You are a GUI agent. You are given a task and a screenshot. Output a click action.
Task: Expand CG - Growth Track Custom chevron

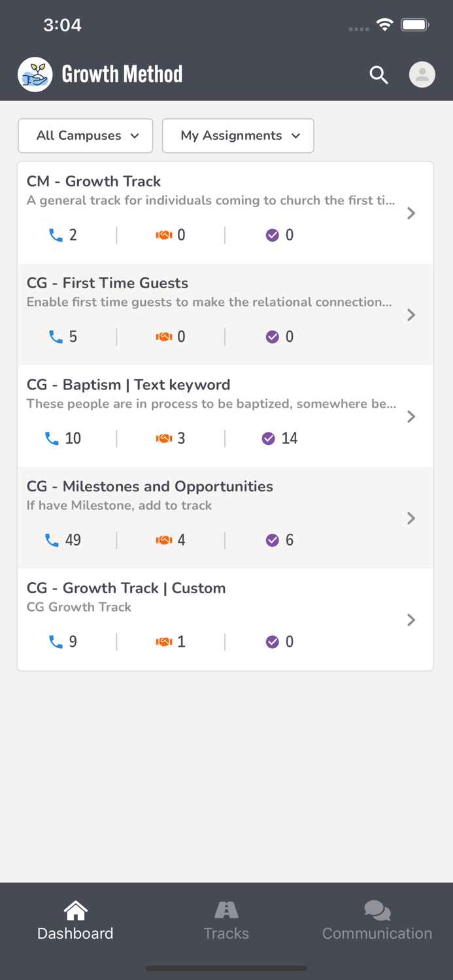pyautogui.click(x=411, y=620)
